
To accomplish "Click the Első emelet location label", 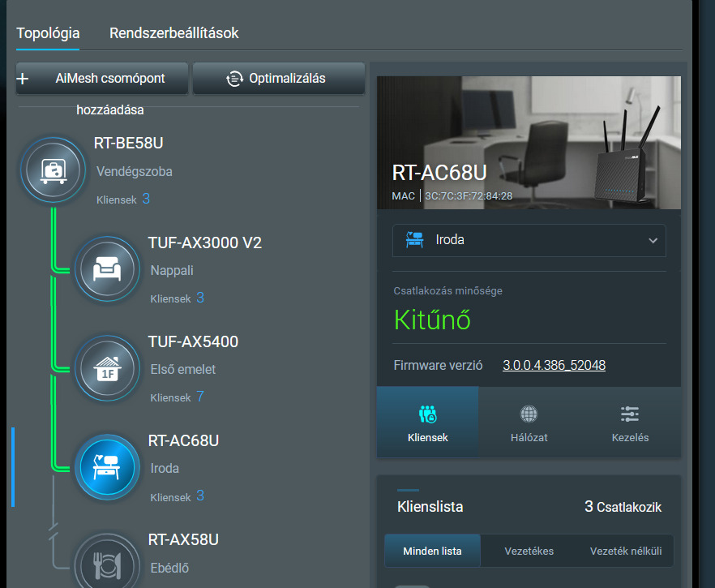I will click(x=183, y=370).
